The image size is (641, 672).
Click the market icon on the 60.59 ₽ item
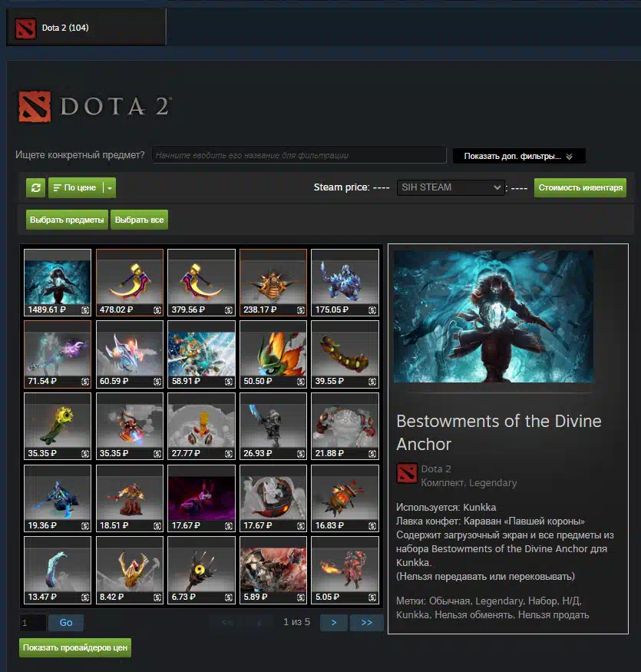(157, 382)
